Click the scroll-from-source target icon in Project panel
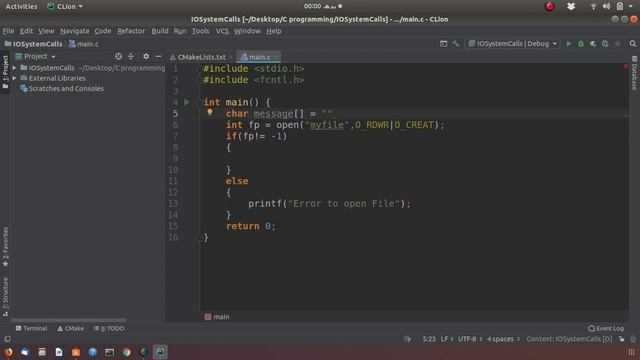 tap(118, 56)
